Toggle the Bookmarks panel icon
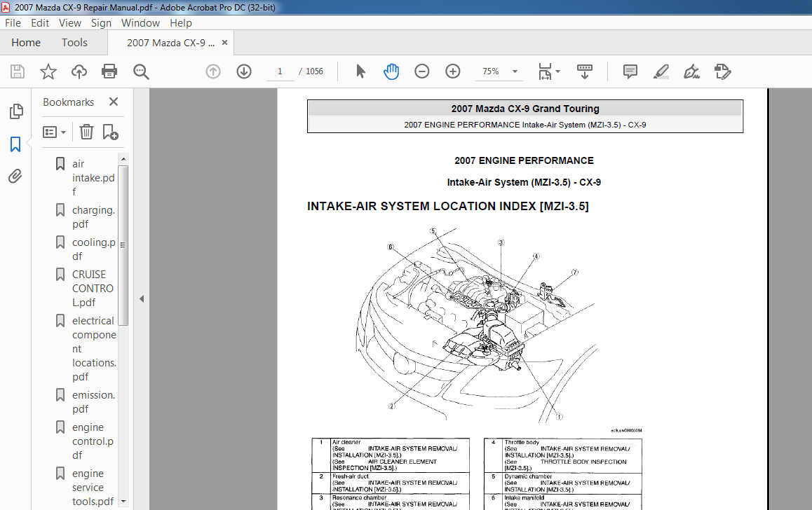The width and height of the screenshot is (812, 510). click(15, 144)
